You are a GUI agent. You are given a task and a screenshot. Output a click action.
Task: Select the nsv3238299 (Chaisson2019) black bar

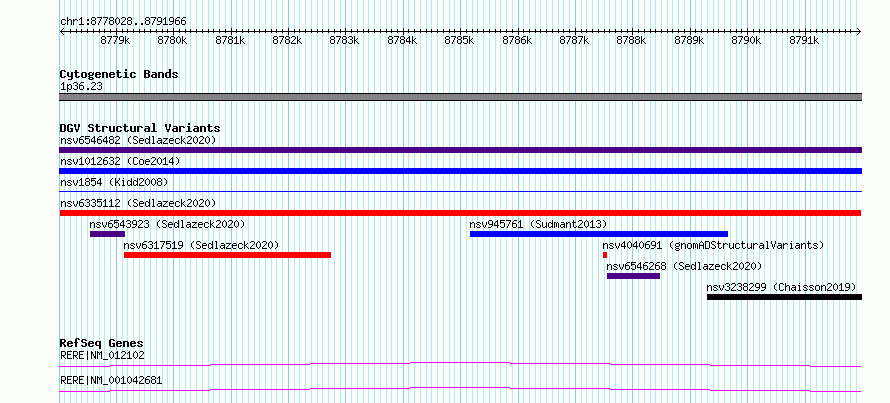[784, 297]
